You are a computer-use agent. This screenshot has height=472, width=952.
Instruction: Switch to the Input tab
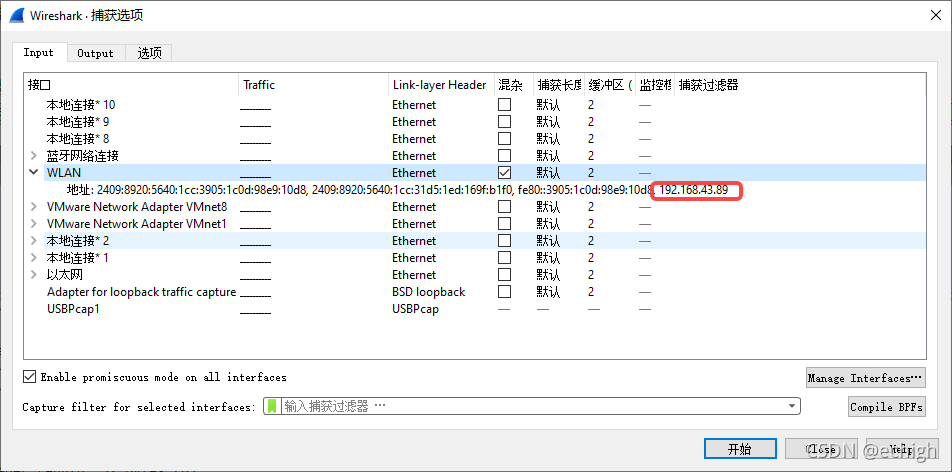coord(38,53)
